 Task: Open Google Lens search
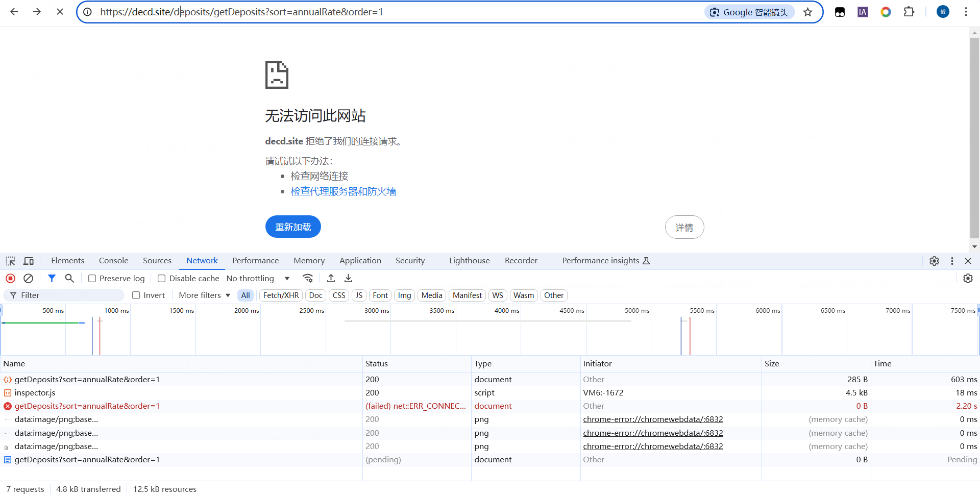[749, 12]
